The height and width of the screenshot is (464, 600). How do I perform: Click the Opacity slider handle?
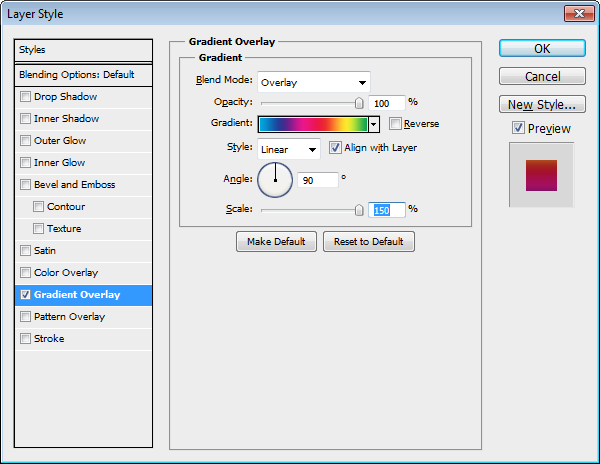tap(359, 102)
